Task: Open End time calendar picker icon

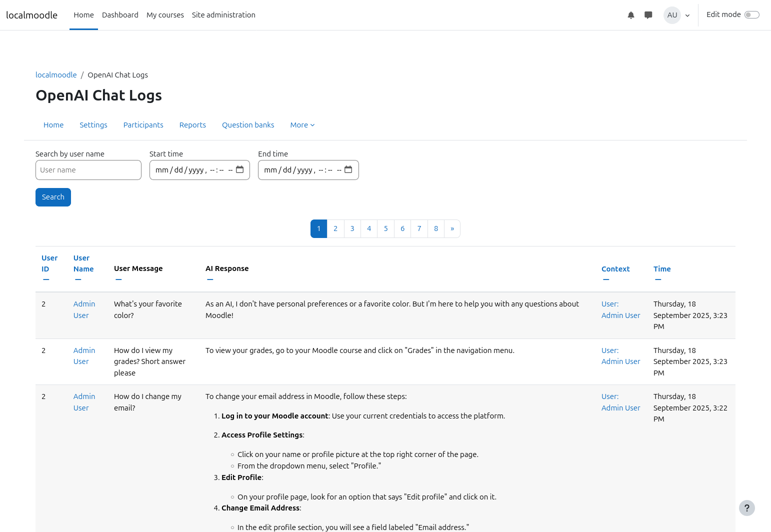Action: pos(348,169)
